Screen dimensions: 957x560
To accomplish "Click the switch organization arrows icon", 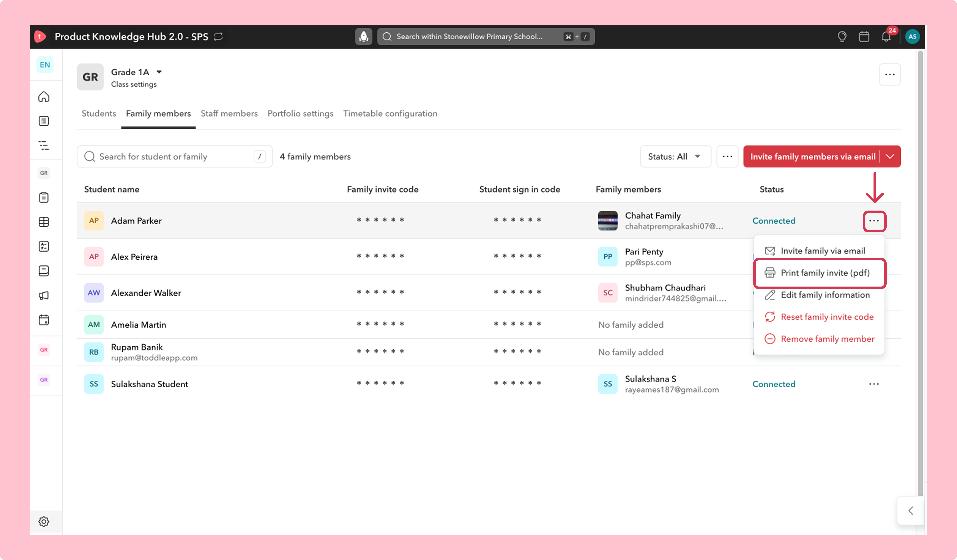I will click(x=218, y=36).
